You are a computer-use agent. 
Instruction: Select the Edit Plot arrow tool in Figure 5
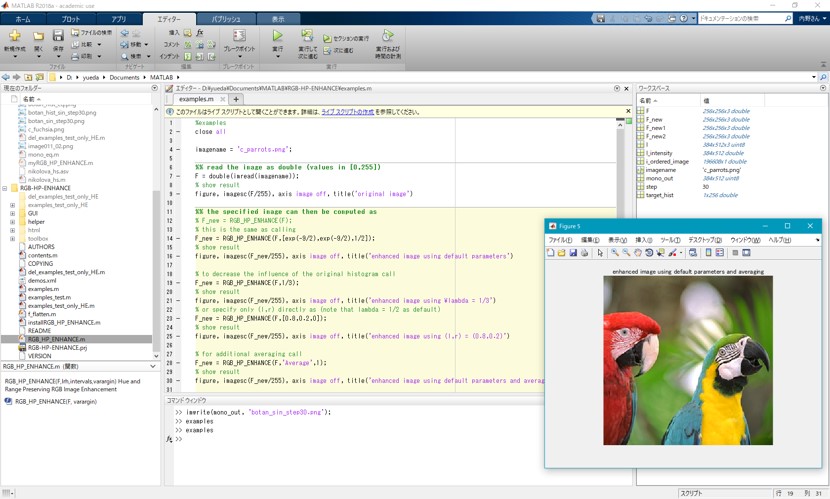point(600,253)
